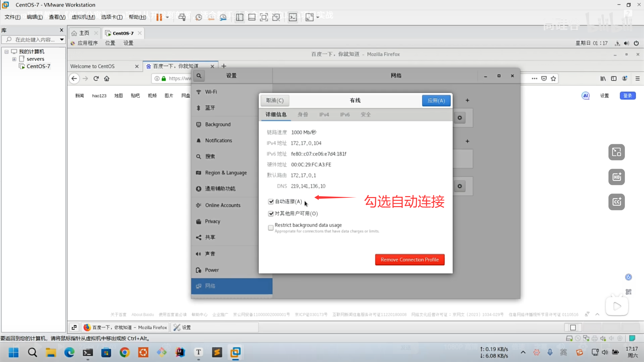Open the CentOS power menu icon
The width and height of the screenshot is (644, 362).
coord(636,43)
